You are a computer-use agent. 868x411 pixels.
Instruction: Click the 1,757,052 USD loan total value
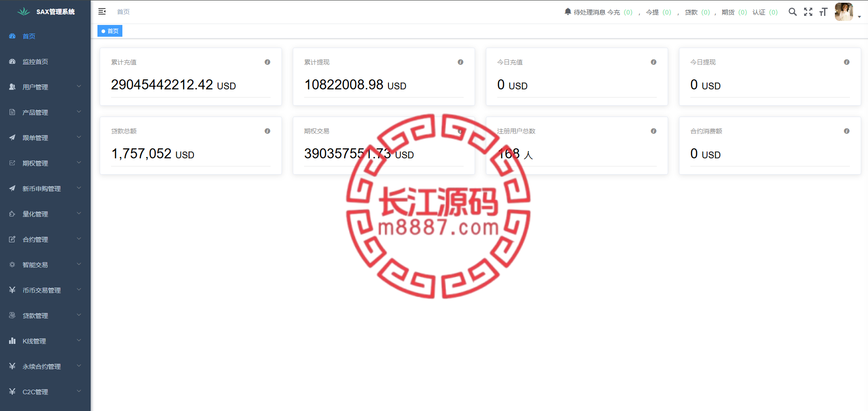point(153,154)
